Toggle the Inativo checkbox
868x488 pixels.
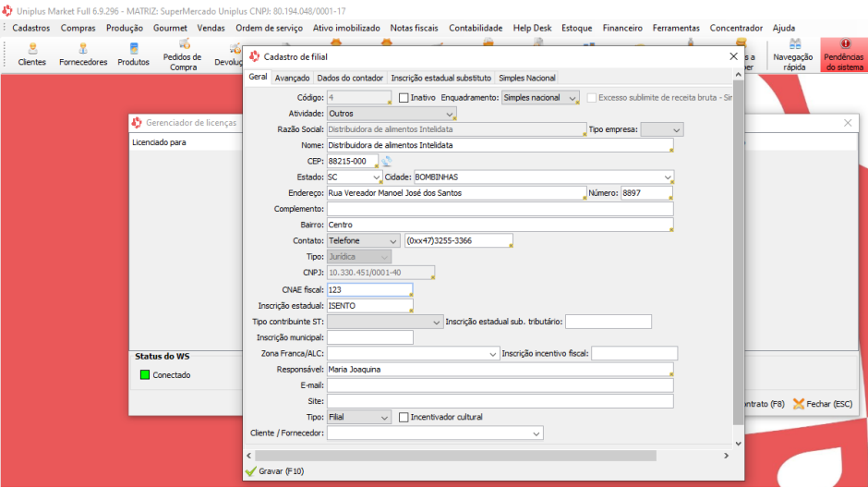coord(404,97)
